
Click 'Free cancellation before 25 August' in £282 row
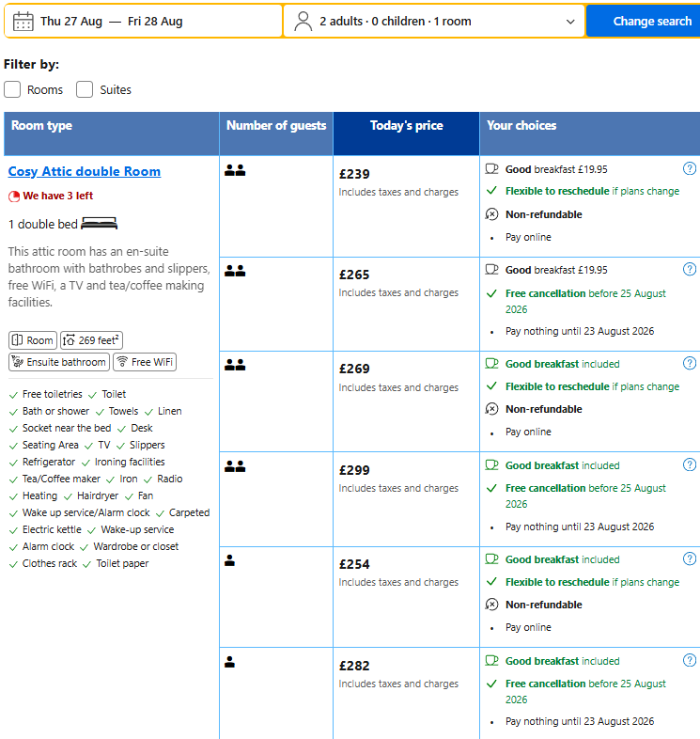[x=585, y=684]
